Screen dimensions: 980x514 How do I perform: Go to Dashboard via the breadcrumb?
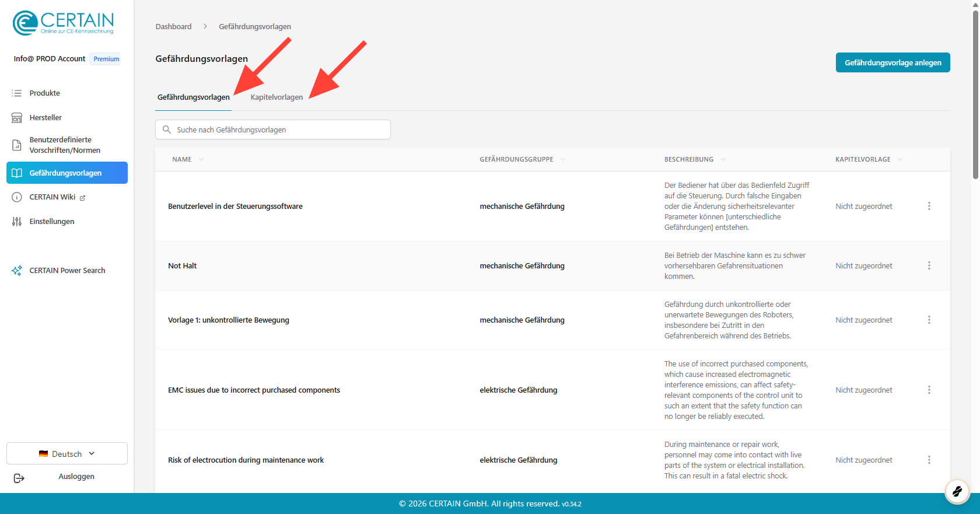tap(174, 27)
